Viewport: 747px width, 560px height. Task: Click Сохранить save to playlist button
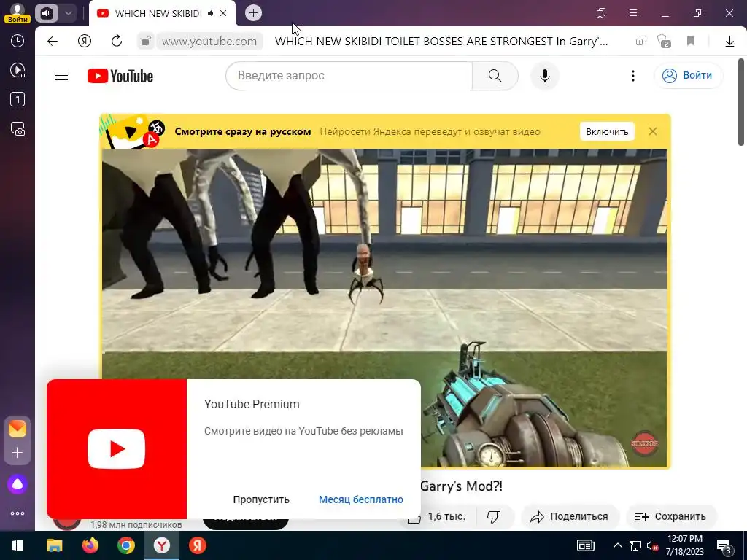click(x=670, y=517)
